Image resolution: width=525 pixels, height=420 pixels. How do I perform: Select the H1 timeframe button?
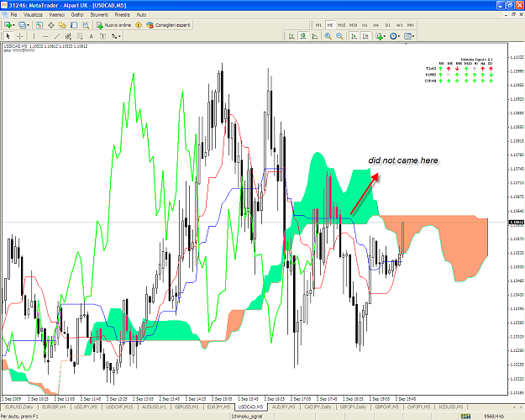tap(365, 25)
